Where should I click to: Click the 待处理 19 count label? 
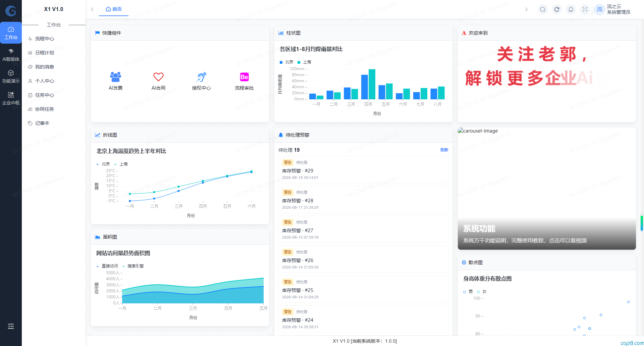point(289,150)
